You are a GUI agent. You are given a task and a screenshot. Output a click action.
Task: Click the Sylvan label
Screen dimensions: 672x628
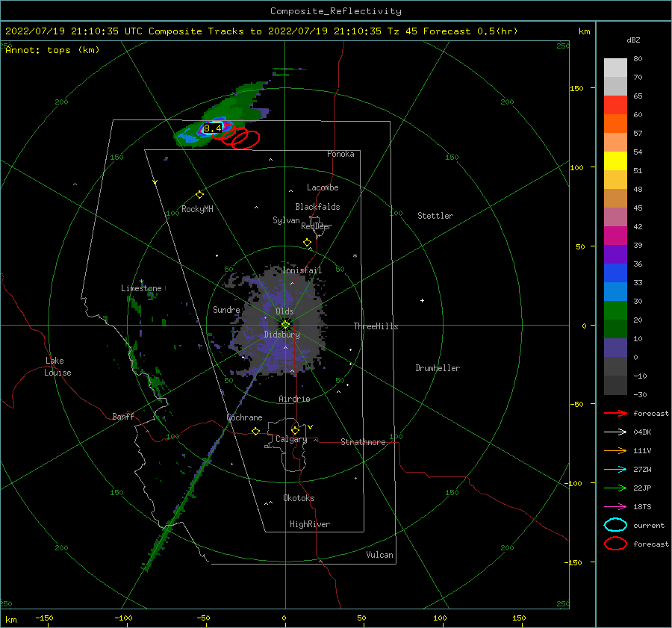coord(286,220)
